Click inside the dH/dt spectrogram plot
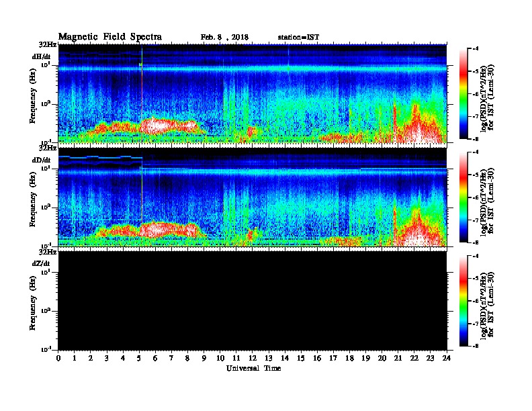 [x=253, y=94]
